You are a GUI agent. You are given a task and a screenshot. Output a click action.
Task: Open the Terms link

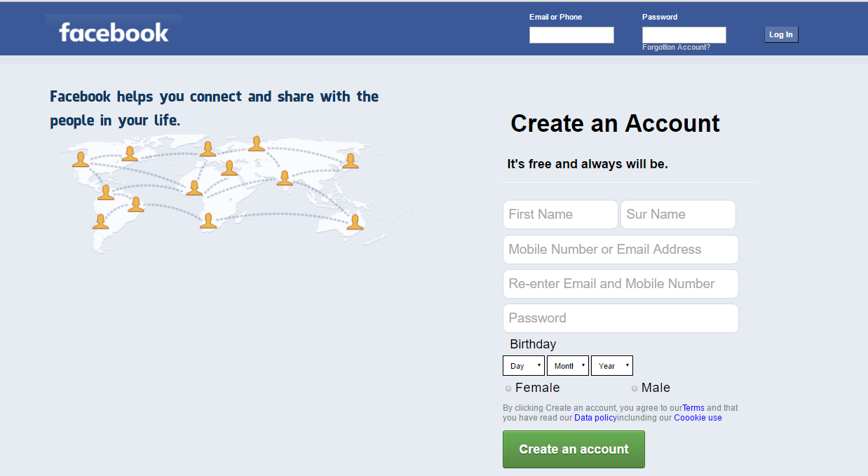click(x=693, y=407)
